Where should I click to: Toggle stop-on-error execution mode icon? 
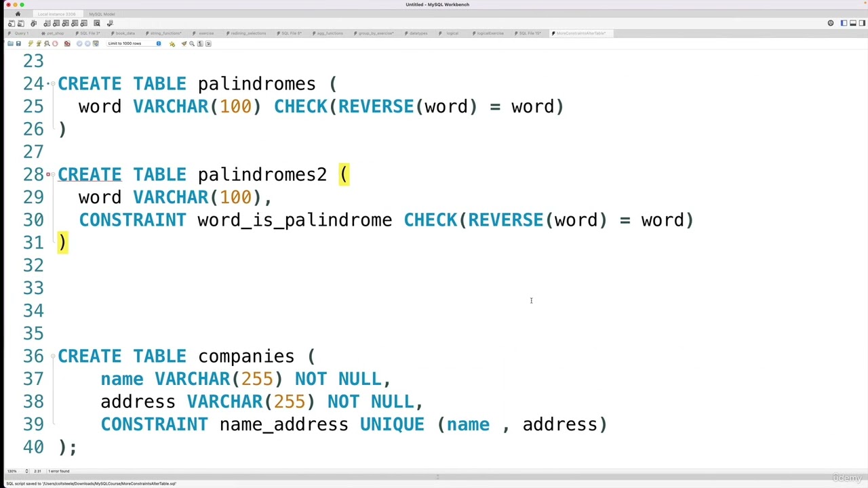67,43
